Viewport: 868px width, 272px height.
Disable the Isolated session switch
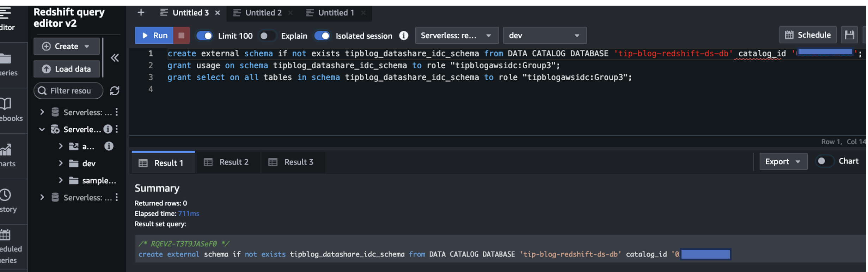point(322,36)
